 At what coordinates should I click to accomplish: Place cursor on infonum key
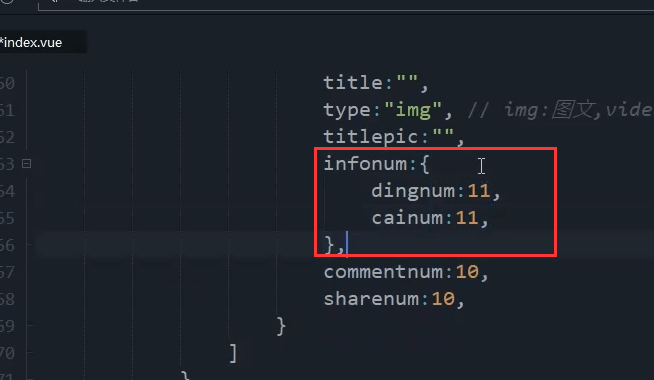tap(365, 164)
